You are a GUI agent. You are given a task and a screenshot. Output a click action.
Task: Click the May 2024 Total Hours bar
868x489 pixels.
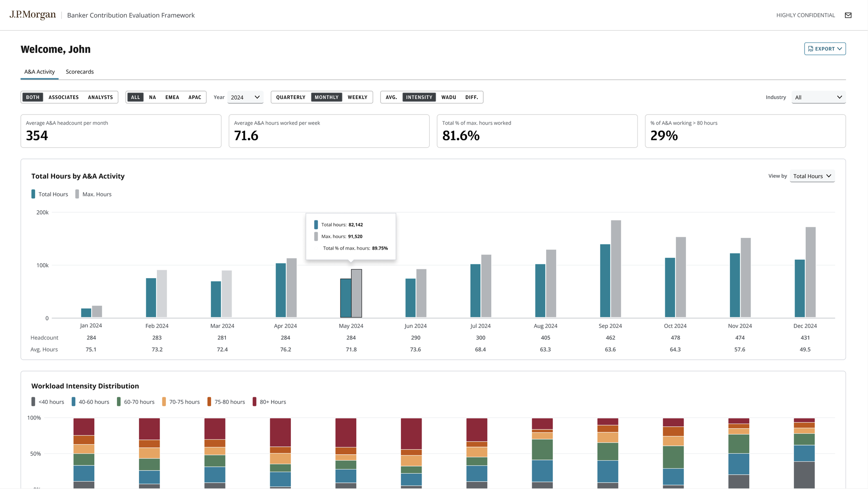click(x=345, y=298)
